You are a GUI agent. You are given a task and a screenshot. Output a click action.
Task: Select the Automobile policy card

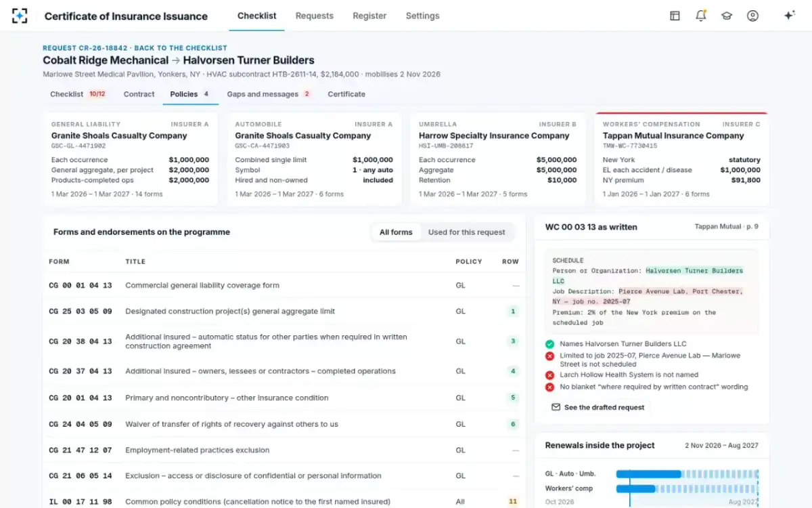point(314,160)
